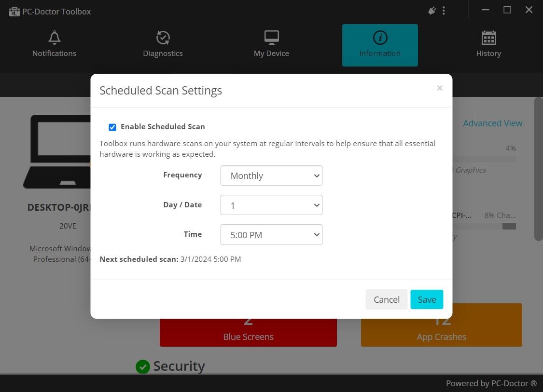543x392 pixels.
Task: Click the vertical page scrollbar
Action: click(x=538, y=169)
